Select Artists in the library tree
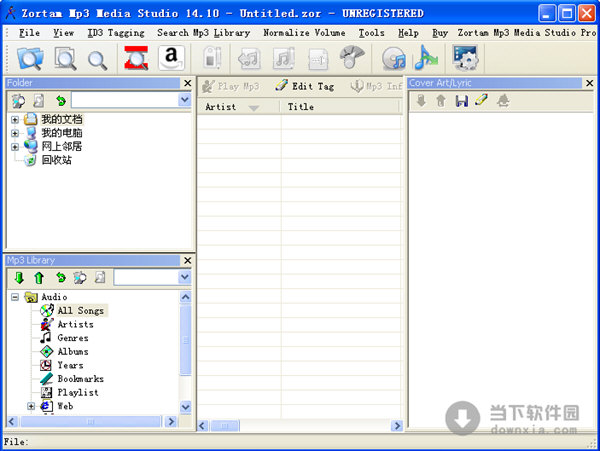 tap(75, 324)
